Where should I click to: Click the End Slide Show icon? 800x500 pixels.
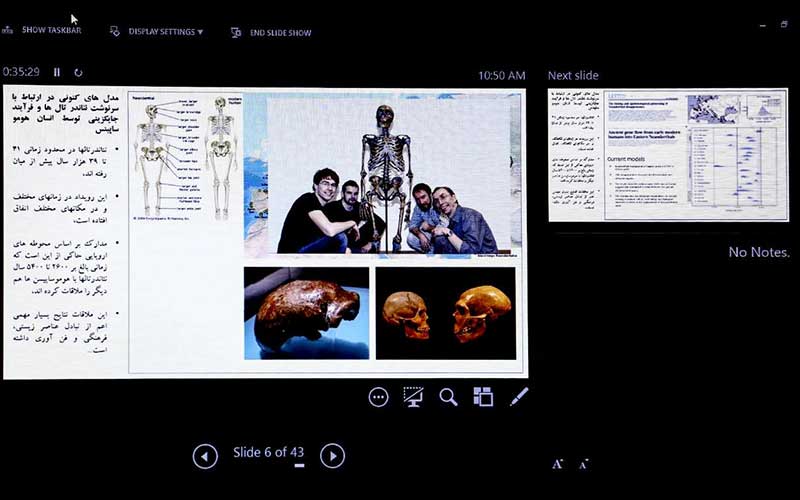[x=236, y=33]
